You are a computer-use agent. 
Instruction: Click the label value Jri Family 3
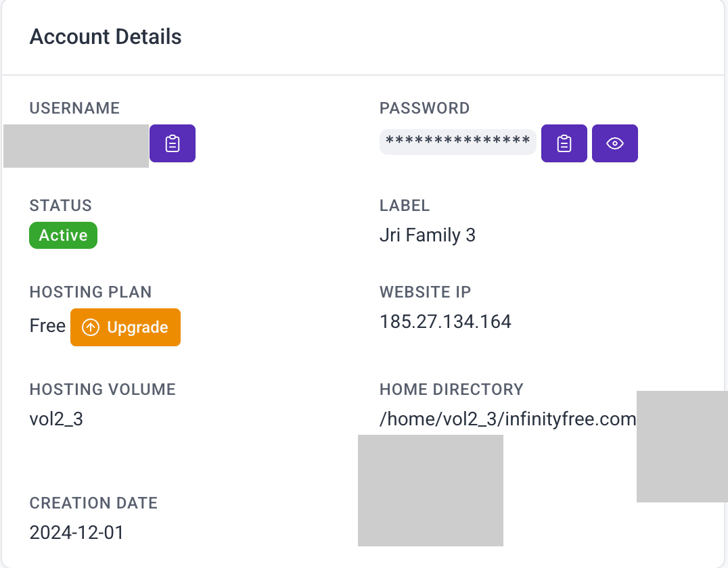[x=428, y=235]
